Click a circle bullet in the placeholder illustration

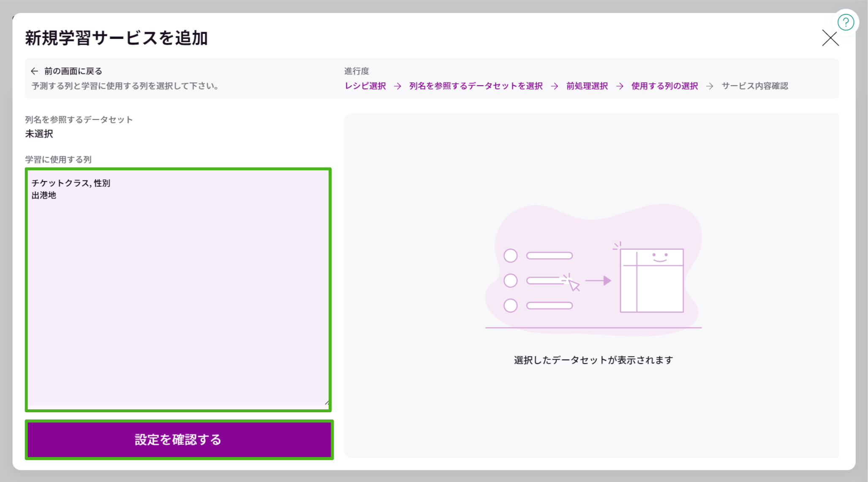coord(511,255)
